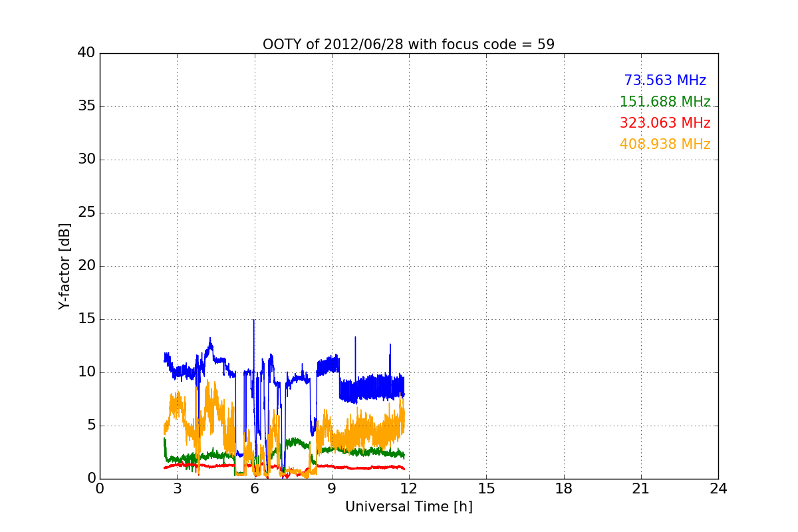Viewport: 798px width, 532px height.
Task: Click x-axis tick label 12
Action: (x=409, y=489)
